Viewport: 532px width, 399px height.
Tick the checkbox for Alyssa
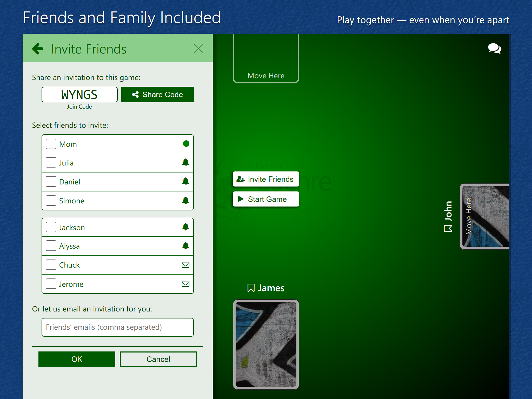(51, 246)
